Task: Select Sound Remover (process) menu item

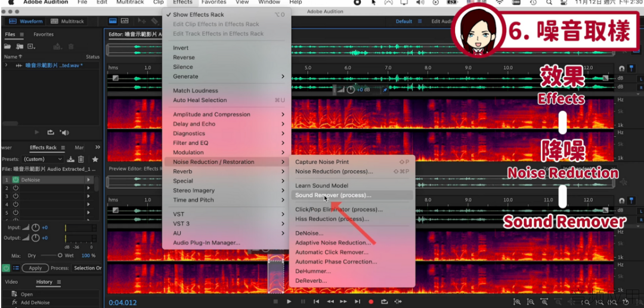Action: point(351,195)
